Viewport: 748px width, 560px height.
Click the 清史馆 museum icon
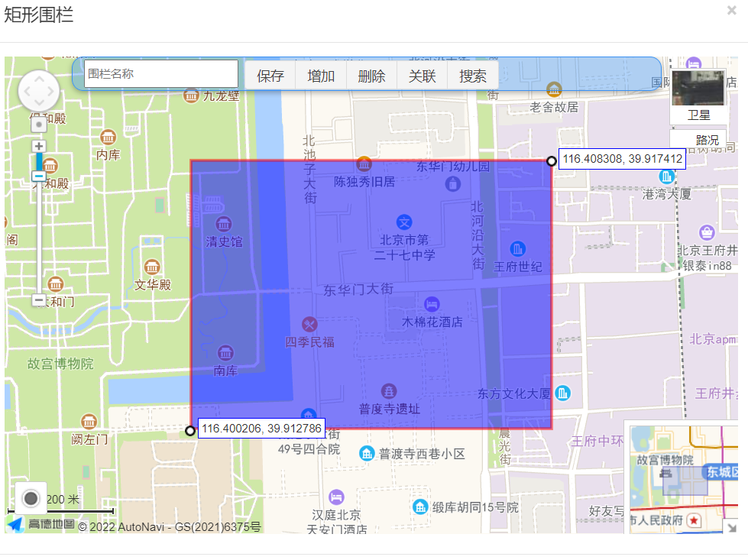[x=224, y=224]
